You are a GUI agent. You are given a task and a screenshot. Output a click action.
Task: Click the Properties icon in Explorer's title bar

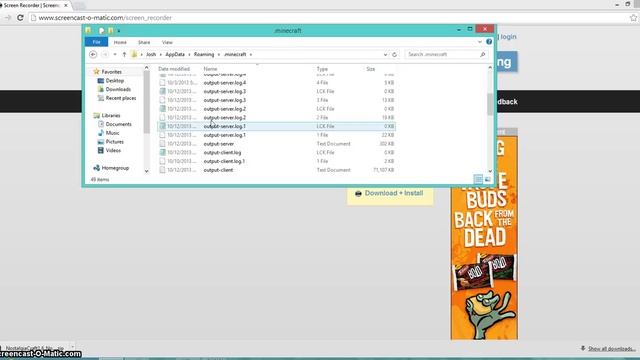coord(101,31)
